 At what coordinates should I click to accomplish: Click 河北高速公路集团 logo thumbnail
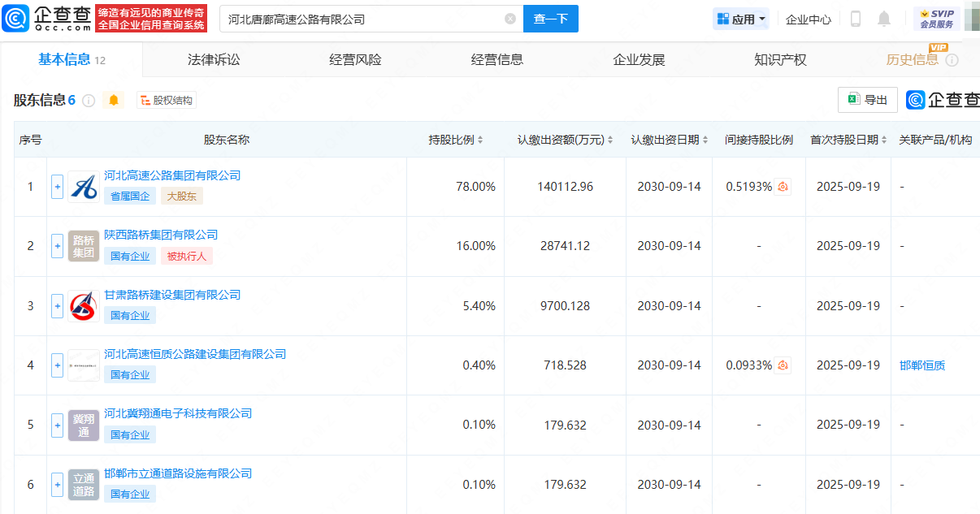tap(84, 186)
